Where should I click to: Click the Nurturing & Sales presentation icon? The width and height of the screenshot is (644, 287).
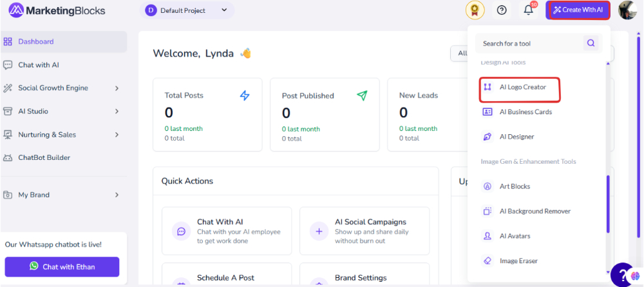pyautogui.click(x=7, y=134)
